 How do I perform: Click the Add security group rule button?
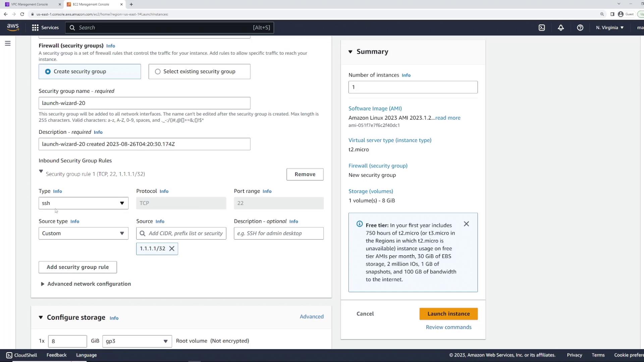(77, 267)
